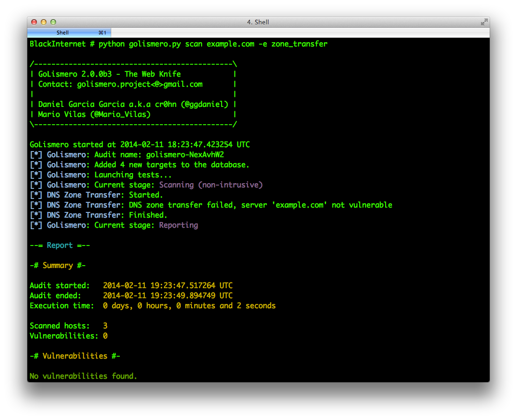The width and height of the screenshot is (517, 420).
Task: Click the 'Scanning (non-intrusive)' stage text
Action: [x=211, y=185]
